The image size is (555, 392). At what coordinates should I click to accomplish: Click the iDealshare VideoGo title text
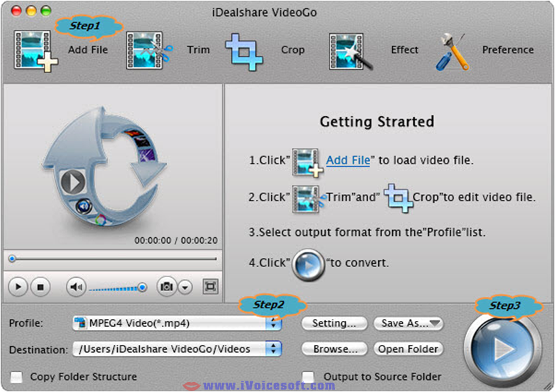(265, 13)
